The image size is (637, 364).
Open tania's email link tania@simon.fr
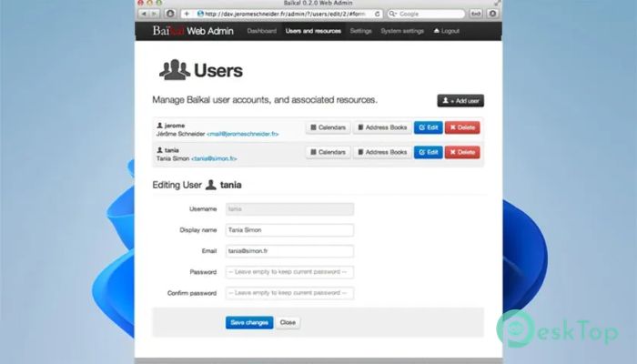214,159
